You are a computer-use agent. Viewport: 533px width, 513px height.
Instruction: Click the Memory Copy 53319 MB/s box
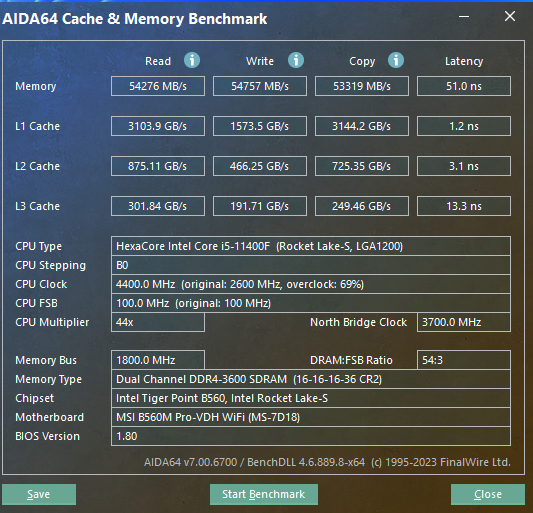(x=362, y=86)
